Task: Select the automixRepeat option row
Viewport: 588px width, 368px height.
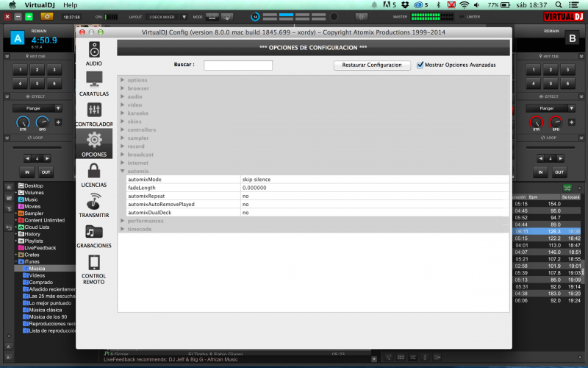Action: click(318, 196)
